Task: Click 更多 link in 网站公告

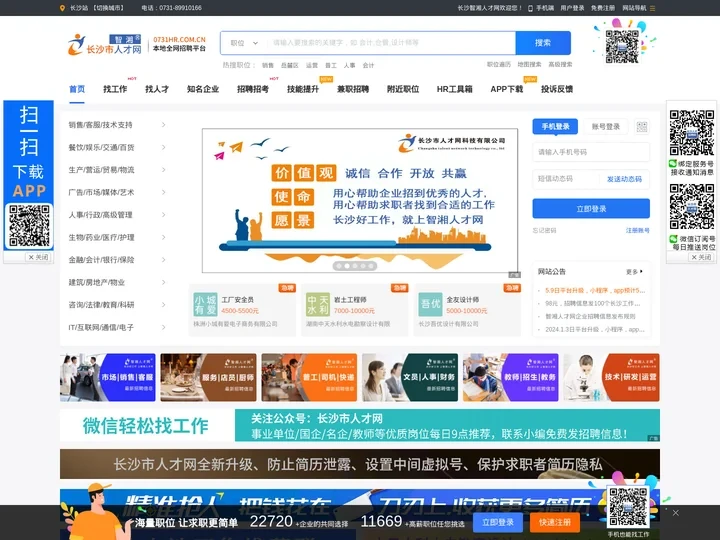Action: tap(634, 272)
